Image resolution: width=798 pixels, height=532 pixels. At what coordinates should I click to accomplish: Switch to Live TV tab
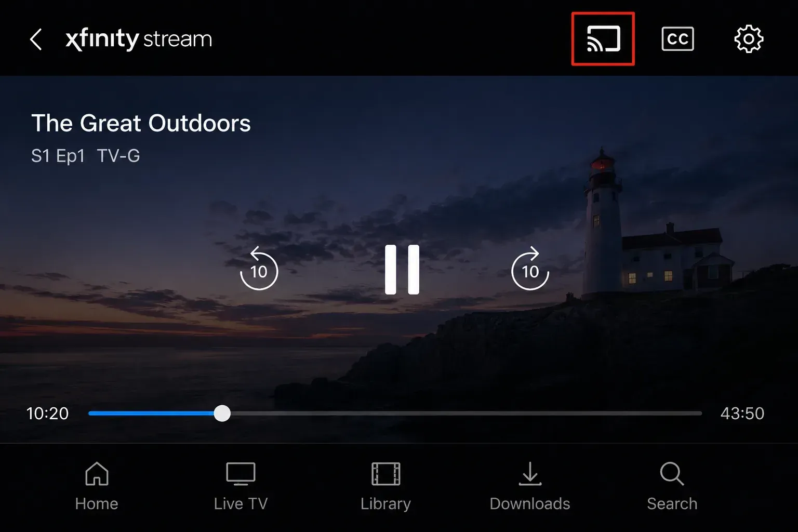click(241, 486)
